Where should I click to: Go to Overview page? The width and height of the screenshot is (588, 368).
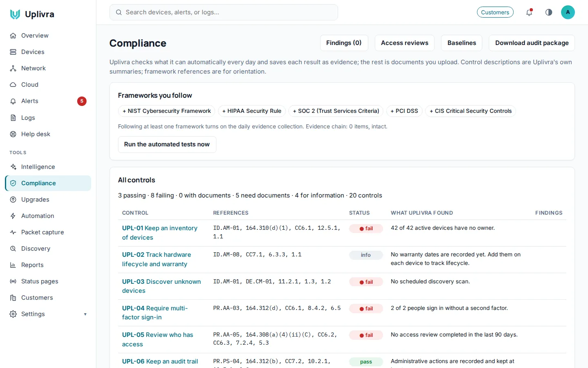(48, 36)
